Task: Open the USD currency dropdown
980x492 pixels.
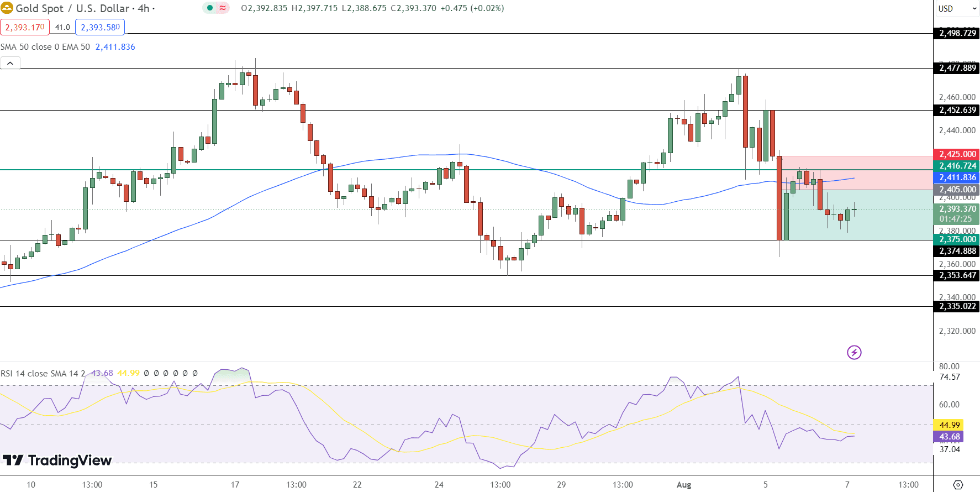Action: point(957,9)
